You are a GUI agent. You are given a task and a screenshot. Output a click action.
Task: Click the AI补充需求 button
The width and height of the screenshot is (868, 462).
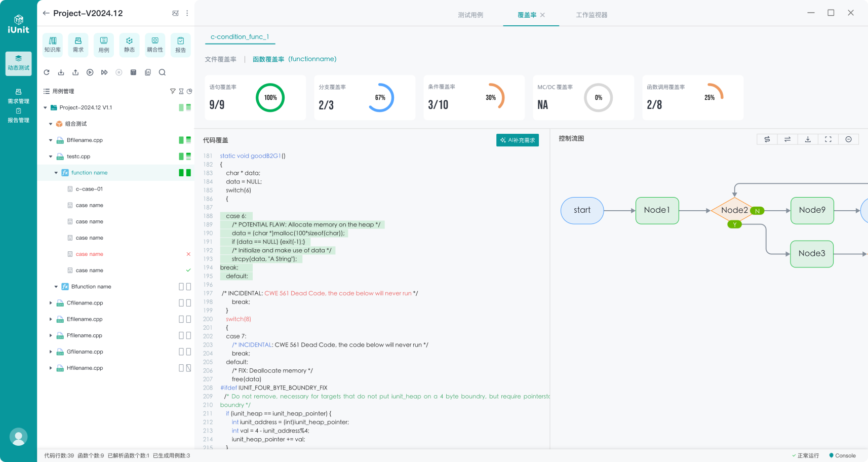(x=518, y=140)
